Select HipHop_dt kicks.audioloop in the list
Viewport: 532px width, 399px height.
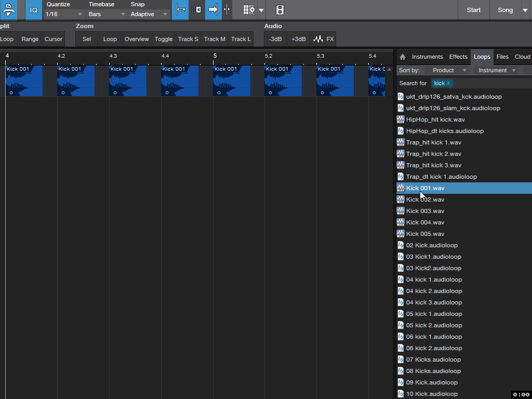click(464, 131)
